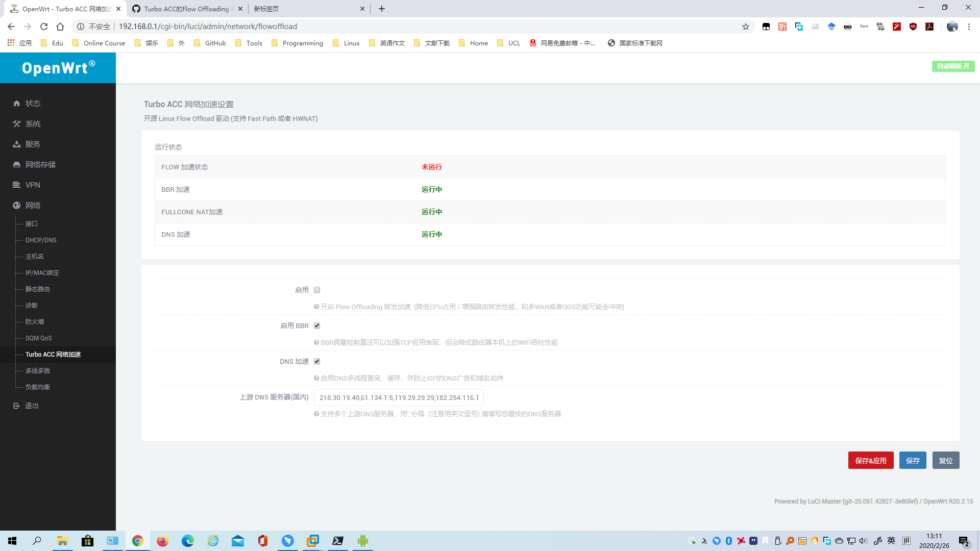Open the SQM QoS sidebar entry
The height and width of the screenshot is (551, 980).
38,338
